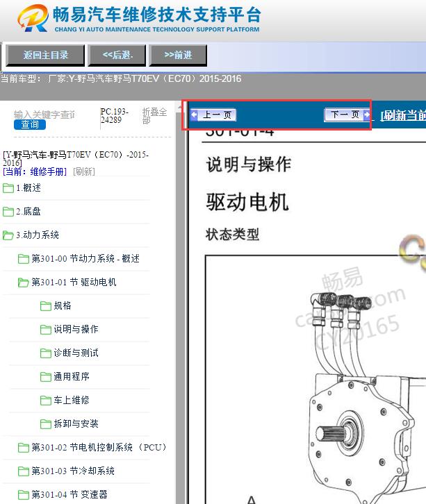
Task: Open 第301-01 节 驱动电机 section
Action: (x=74, y=283)
